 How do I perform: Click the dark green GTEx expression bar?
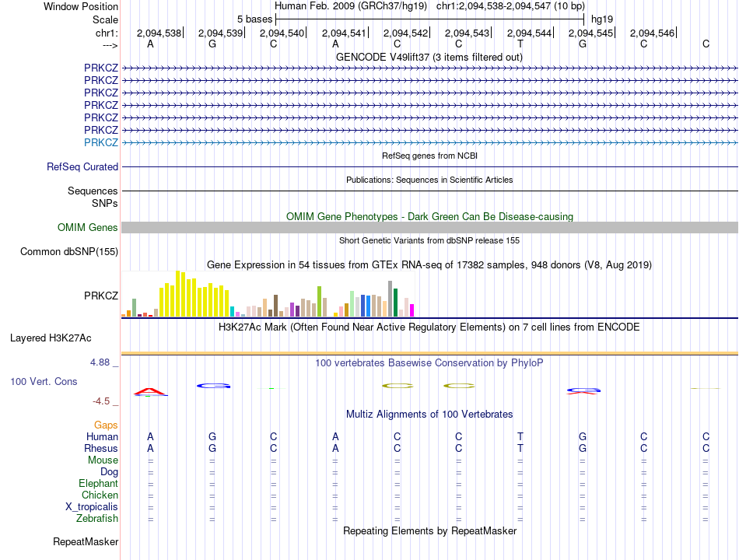tap(395, 303)
